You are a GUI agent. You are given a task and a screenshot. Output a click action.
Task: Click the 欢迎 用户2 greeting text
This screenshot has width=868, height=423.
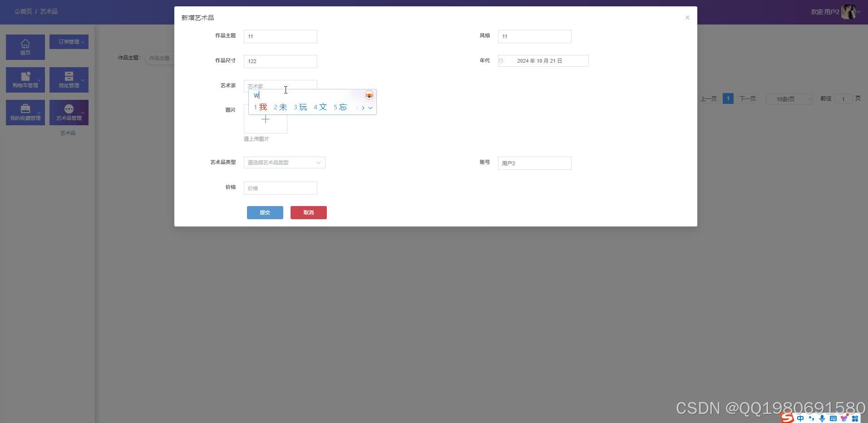(x=825, y=12)
